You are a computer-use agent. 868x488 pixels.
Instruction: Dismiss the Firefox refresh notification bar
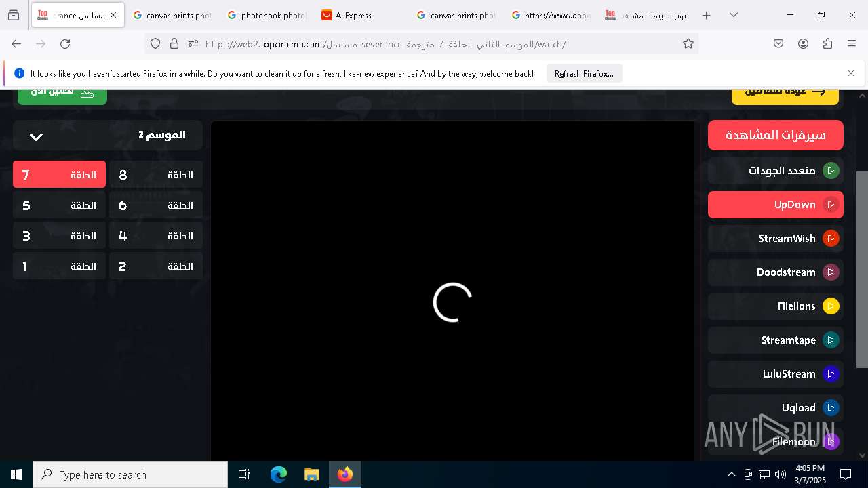[851, 73]
